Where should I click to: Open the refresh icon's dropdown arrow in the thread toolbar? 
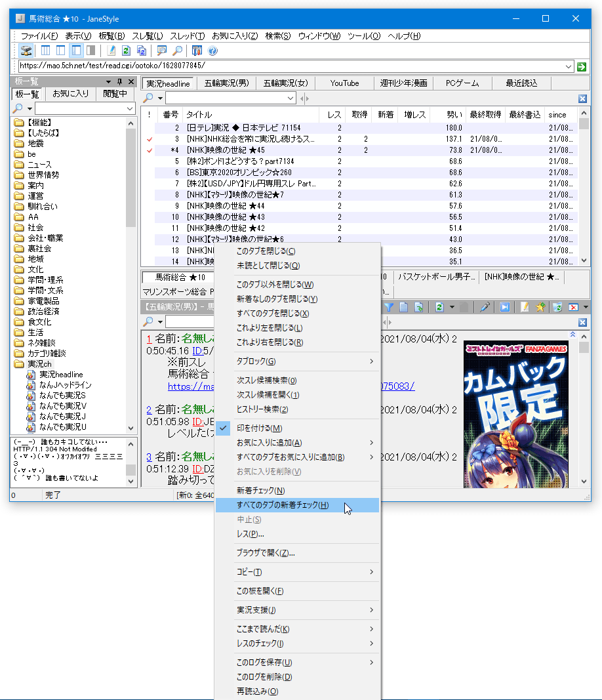(452, 307)
